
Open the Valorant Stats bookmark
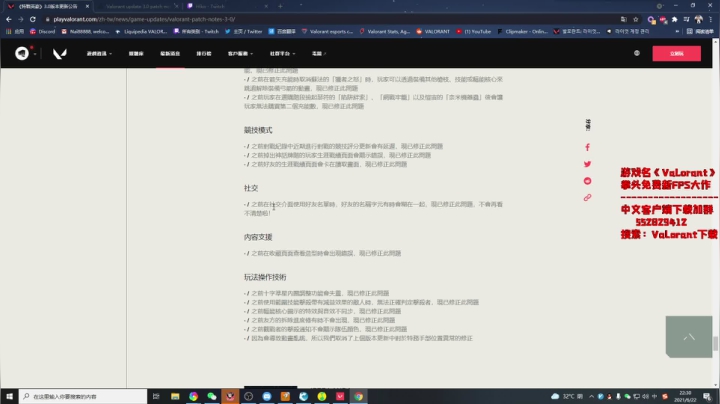(x=385, y=31)
